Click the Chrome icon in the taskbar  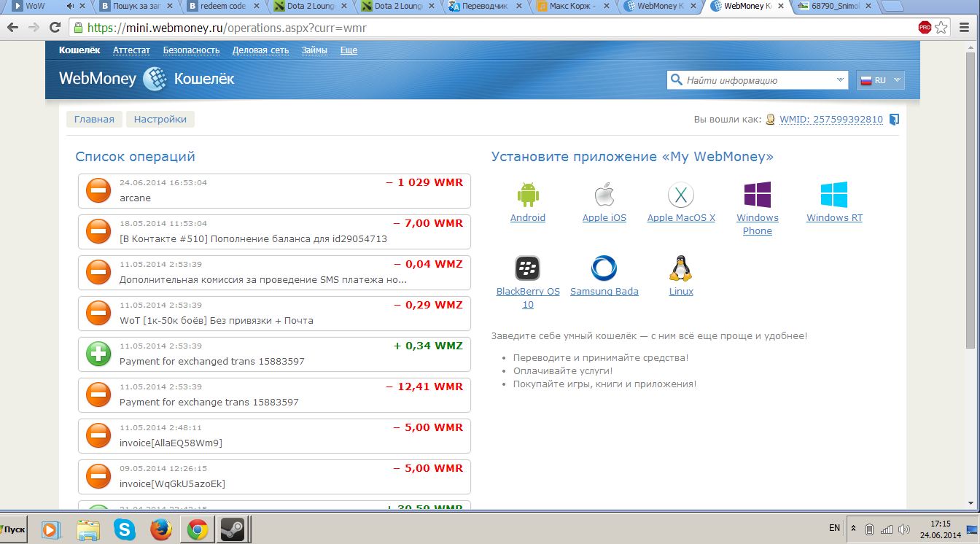tap(197, 529)
